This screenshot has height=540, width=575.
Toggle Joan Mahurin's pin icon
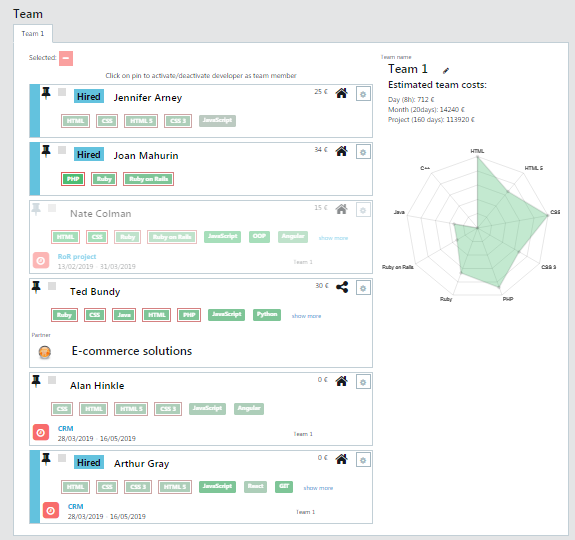coord(46,151)
